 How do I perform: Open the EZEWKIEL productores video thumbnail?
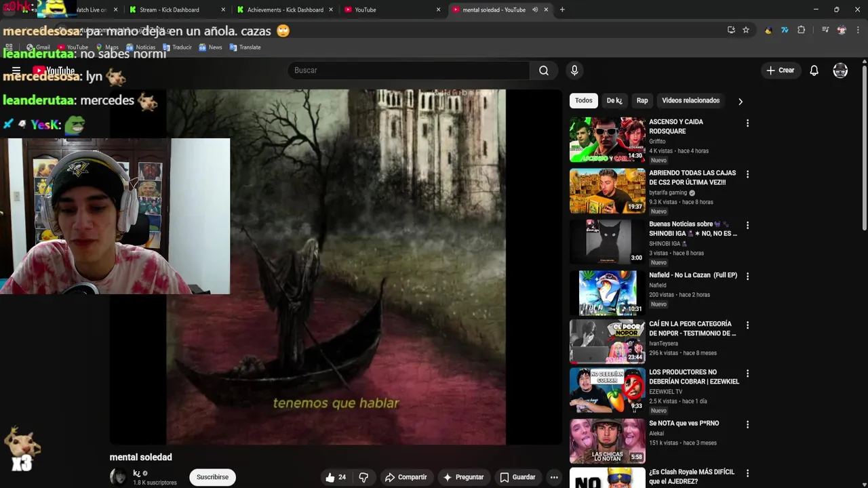tap(608, 390)
